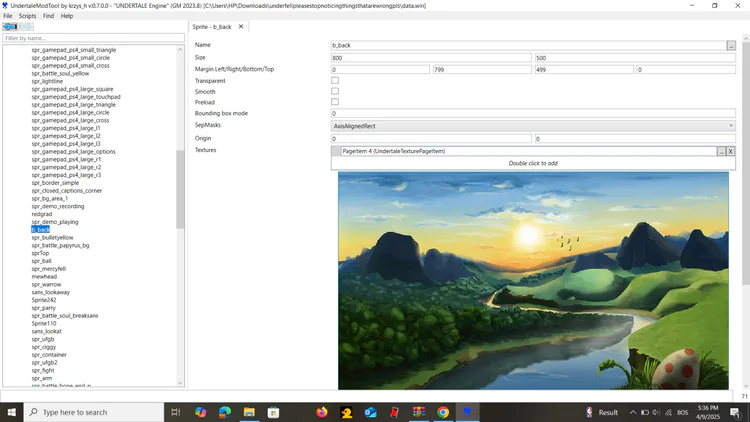Open File Explorer from the taskbar
The width and height of the screenshot is (750, 422).
(x=249, y=412)
